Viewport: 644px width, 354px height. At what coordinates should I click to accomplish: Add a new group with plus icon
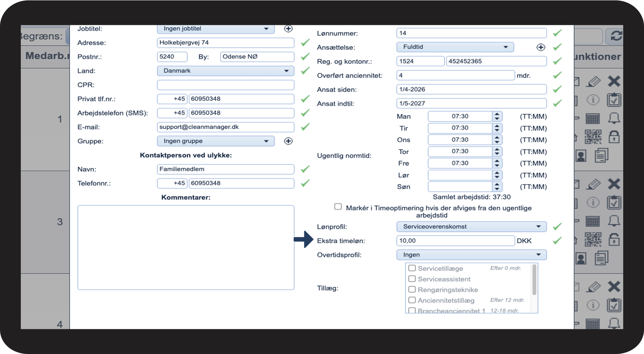click(288, 141)
